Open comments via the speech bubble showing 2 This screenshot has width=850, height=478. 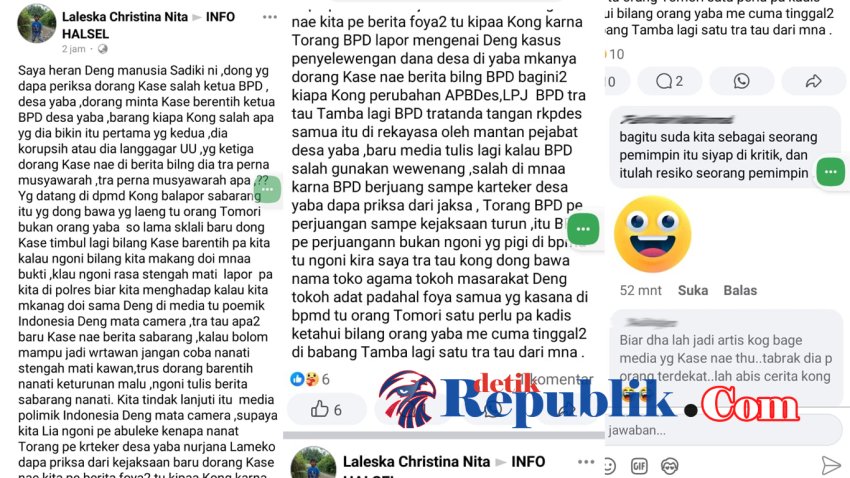point(669,81)
